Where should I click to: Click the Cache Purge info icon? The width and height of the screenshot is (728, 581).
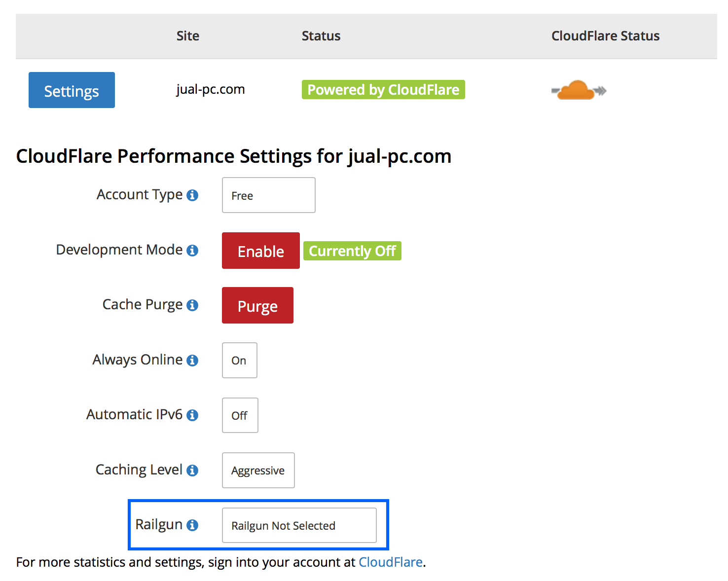(193, 305)
